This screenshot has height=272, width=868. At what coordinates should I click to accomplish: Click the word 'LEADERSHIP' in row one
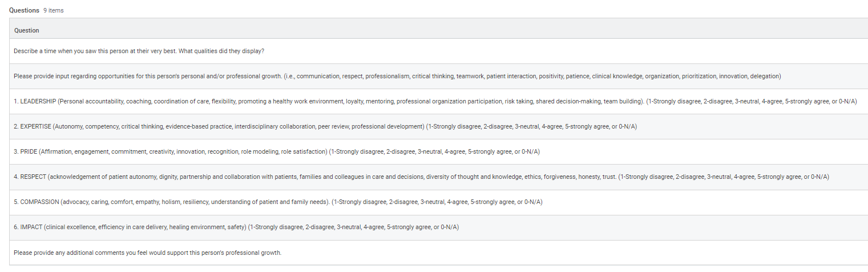click(x=38, y=101)
